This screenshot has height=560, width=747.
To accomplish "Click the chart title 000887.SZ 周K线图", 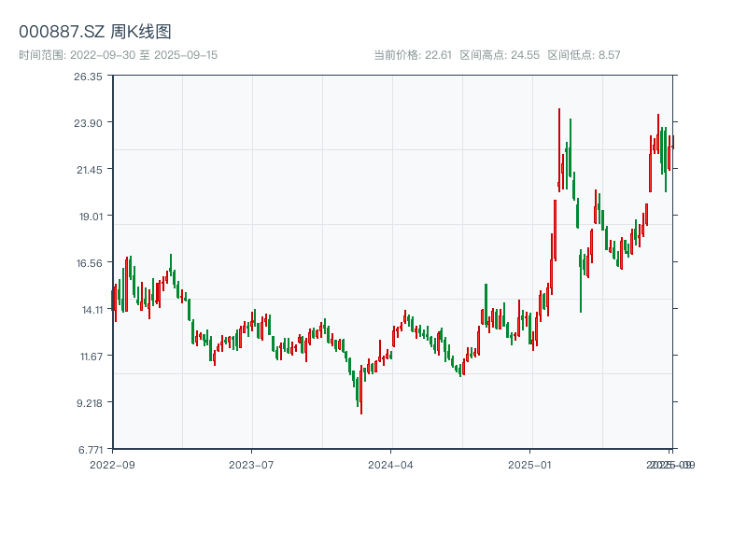I will click(x=95, y=32).
